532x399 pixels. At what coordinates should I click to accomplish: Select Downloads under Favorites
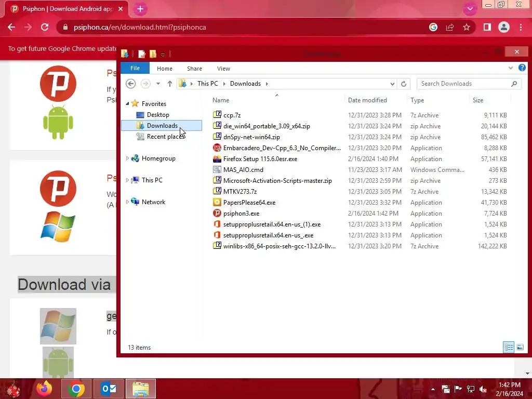point(162,126)
